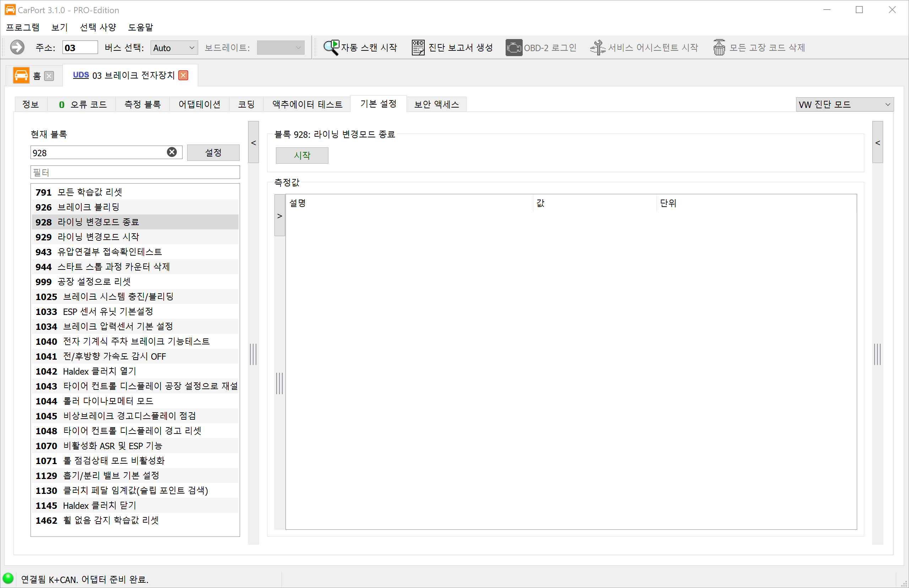
Task: Switch to the 정보 tab
Action: [x=31, y=104]
